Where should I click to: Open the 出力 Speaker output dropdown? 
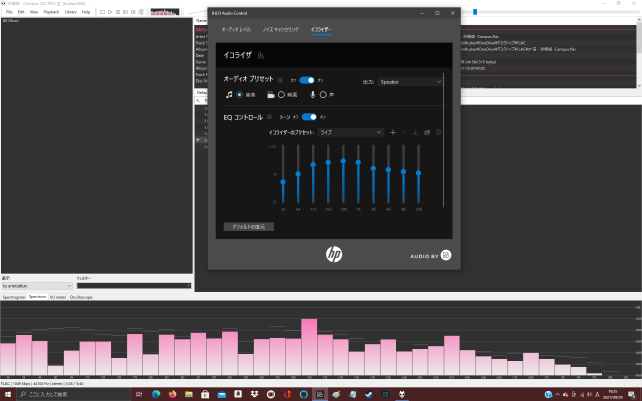coord(410,82)
